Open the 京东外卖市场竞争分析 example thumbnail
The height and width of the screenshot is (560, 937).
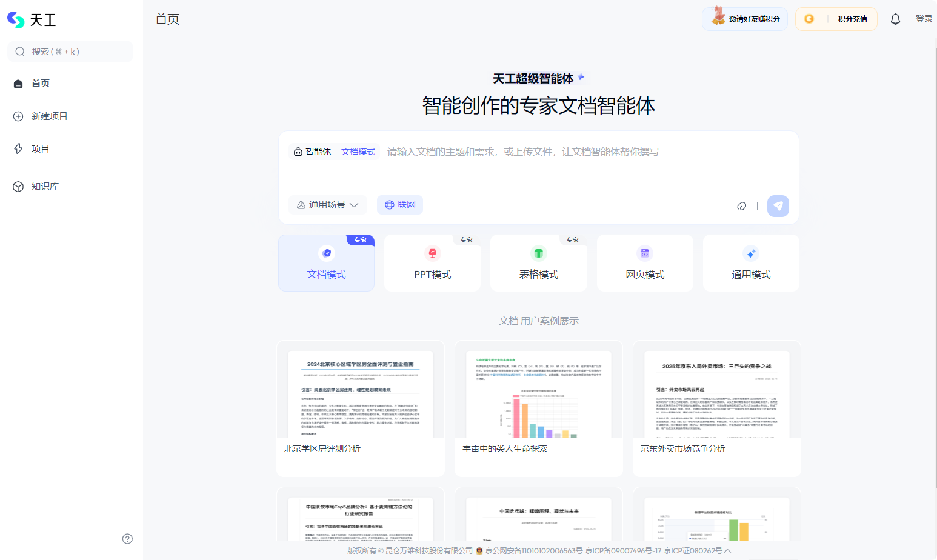point(717,393)
